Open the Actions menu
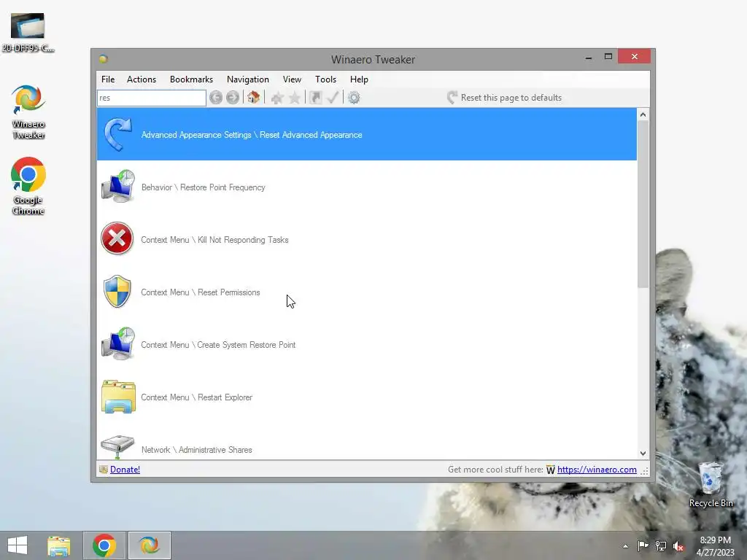Image resolution: width=747 pixels, height=560 pixels. point(142,79)
